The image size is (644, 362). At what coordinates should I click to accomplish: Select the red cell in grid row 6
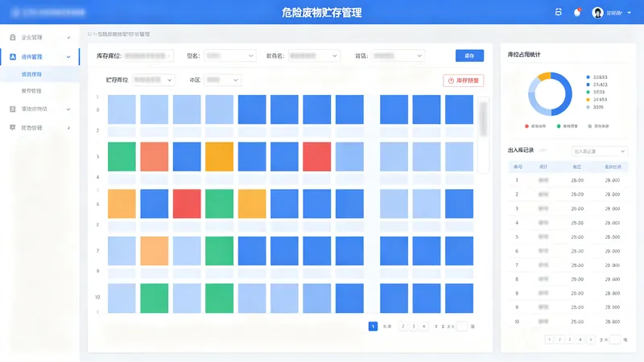click(x=187, y=204)
